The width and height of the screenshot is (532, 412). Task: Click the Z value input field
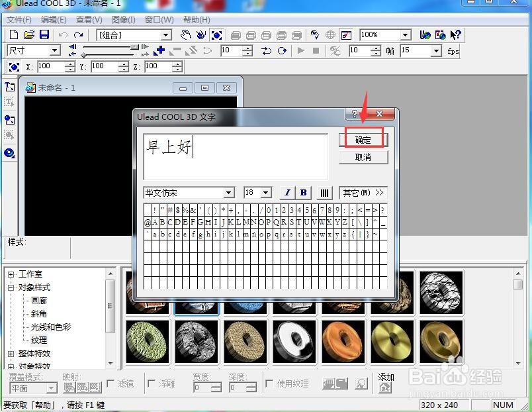coord(159,66)
